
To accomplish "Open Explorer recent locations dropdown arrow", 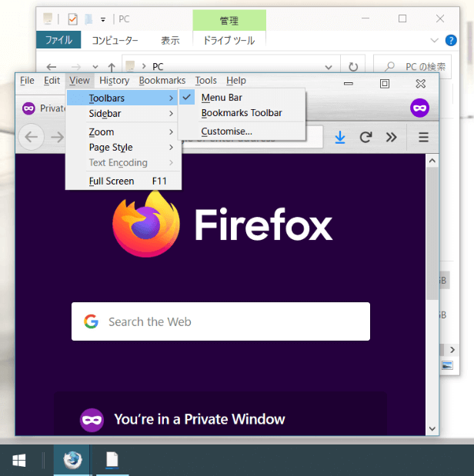I will click(x=95, y=67).
